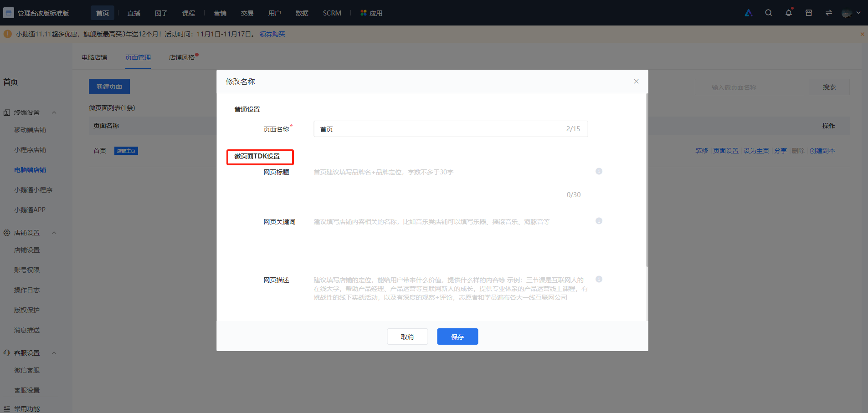868x413 pixels.
Task: Select 操作日志 in sidebar
Action: click(27, 290)
